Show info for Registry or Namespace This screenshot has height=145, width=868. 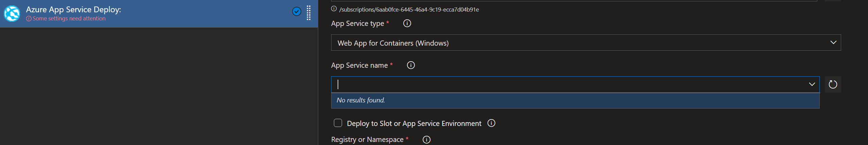pos(426,140)
